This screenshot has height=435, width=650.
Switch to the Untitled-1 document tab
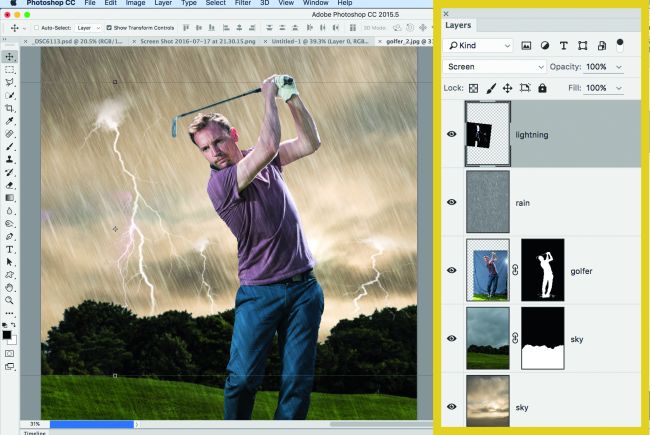320,41
